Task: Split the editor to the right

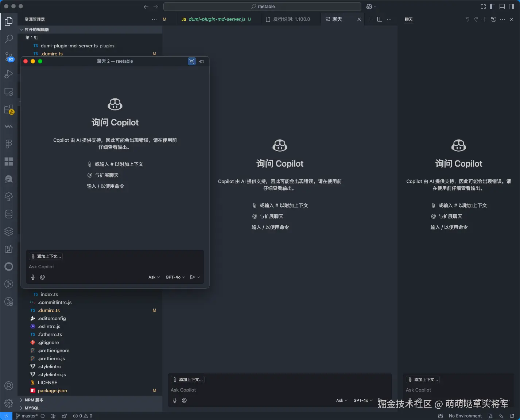Action: [x=380, y=19]
